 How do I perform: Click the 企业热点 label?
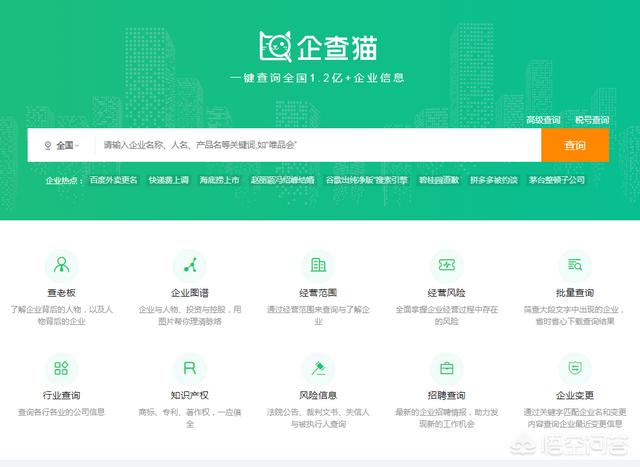point(64,180)
